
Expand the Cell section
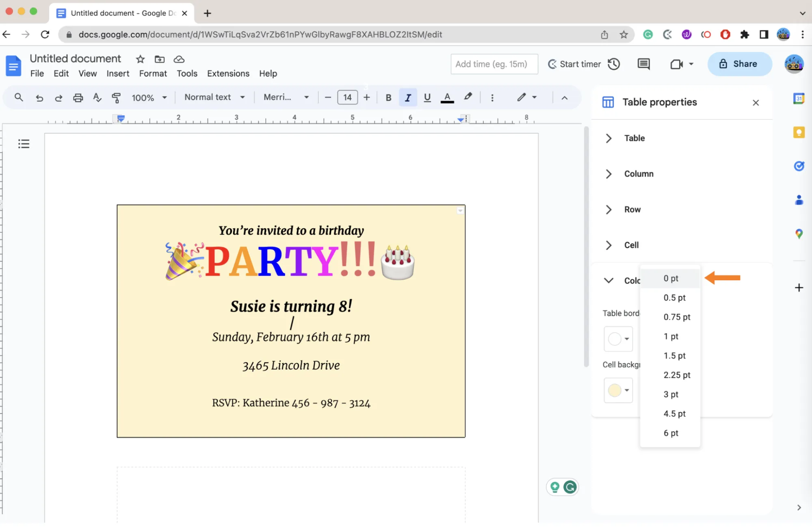click(x=608, y=245)
